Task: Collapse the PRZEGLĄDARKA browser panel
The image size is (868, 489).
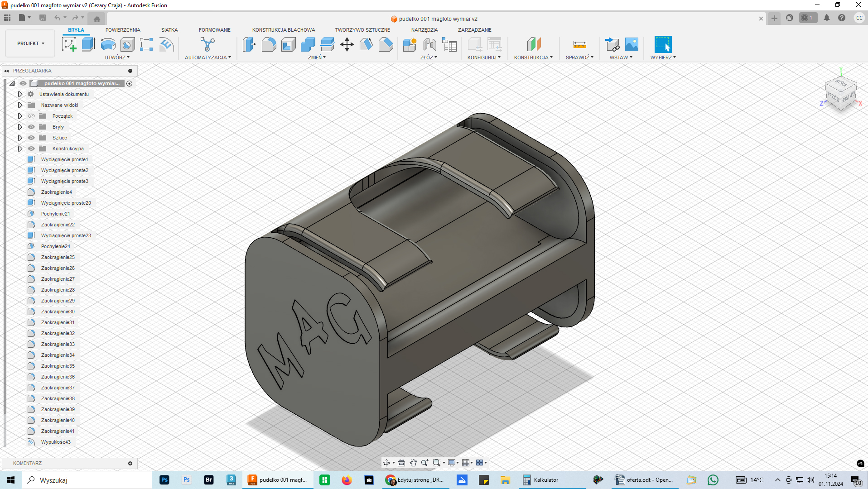Action: point(6,71)
